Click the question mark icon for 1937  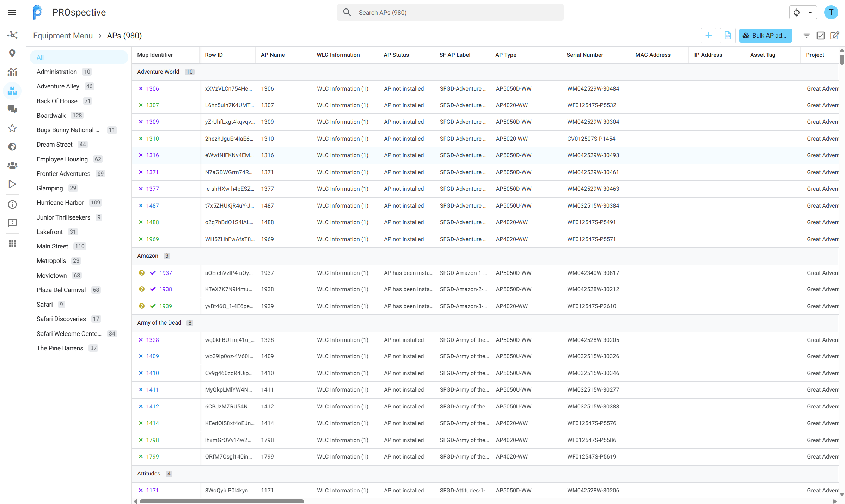click(x=142, y=273)
